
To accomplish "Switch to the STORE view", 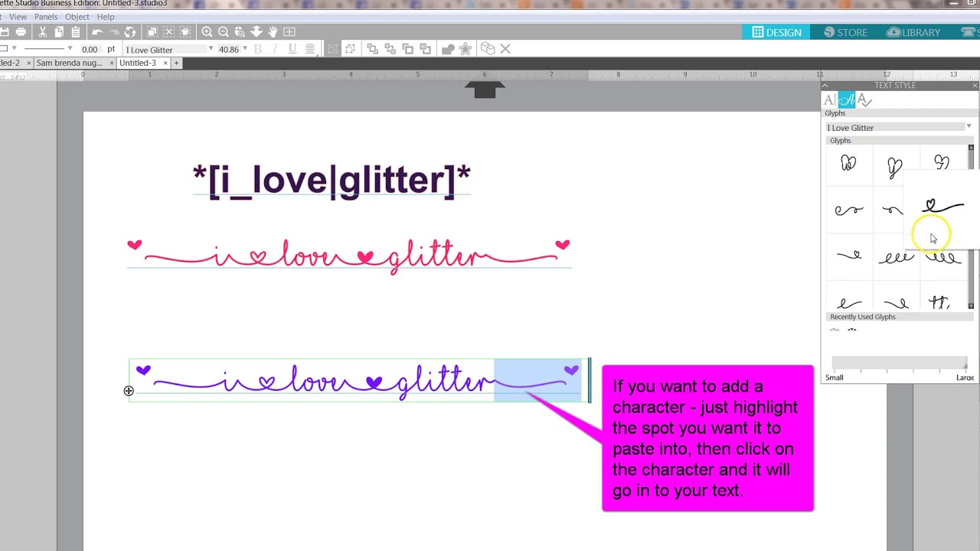I will pyautogui.click(x=845, y=32).
